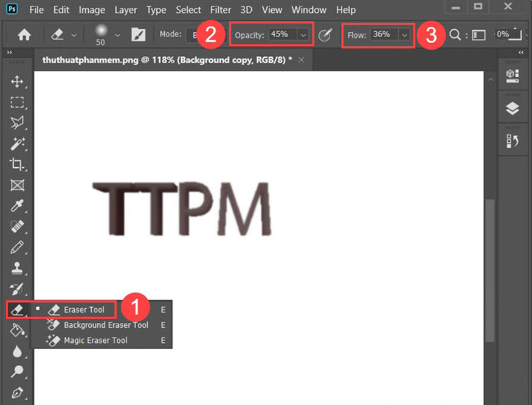Screen dimensions: 532x405
Task: Open the Photoshop Home screen icon
Action: (x=23, y=35)
